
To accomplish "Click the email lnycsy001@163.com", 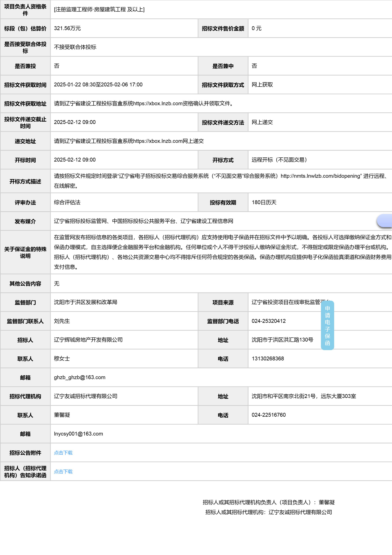I will [x=78, y=434].
